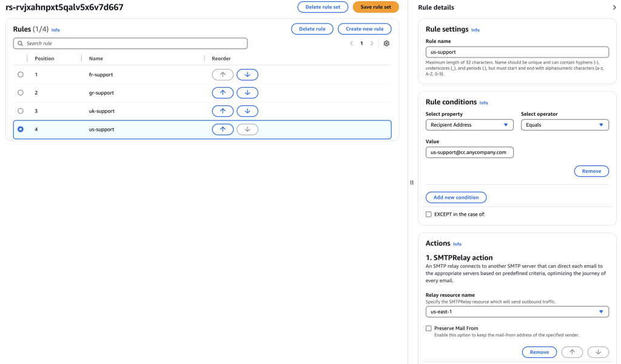Move gr-support rule up
Viewport: 621px width, 364px height.
click(x=223, y=93)
